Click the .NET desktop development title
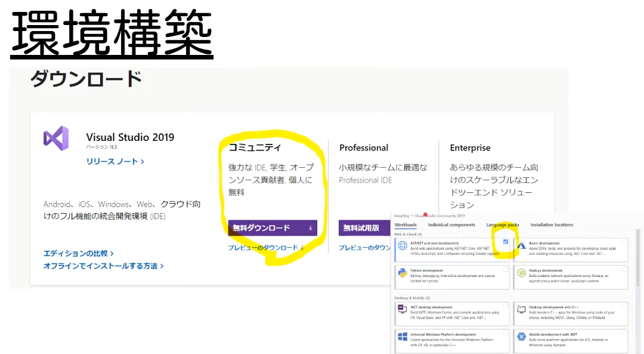This screenshot has height=354, width=644. coord(431,307)
